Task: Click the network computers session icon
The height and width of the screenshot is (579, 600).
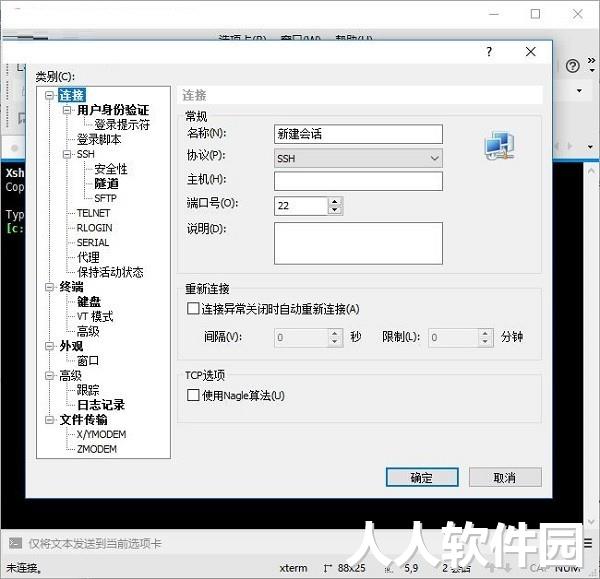Action: click(x=499, y=146)
